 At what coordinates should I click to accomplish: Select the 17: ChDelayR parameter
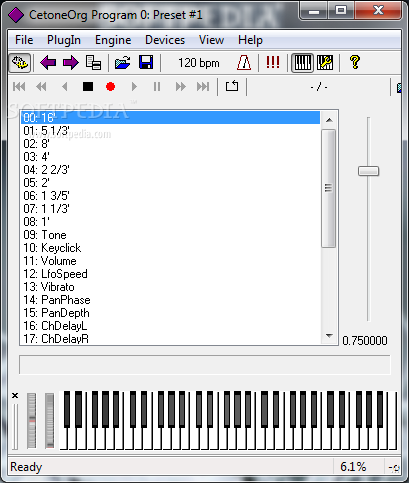point(170,338)
